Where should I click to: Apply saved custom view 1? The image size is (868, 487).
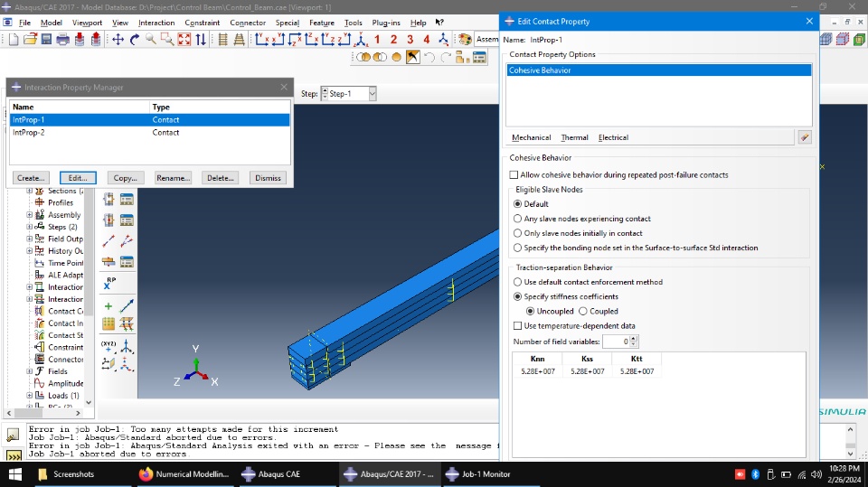coord(377,39)
